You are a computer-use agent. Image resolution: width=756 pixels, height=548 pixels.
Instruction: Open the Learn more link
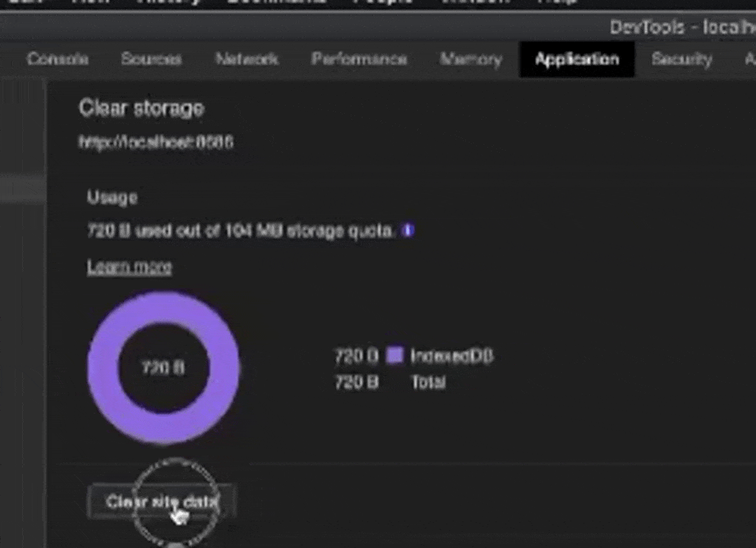(x=129, y=267)
